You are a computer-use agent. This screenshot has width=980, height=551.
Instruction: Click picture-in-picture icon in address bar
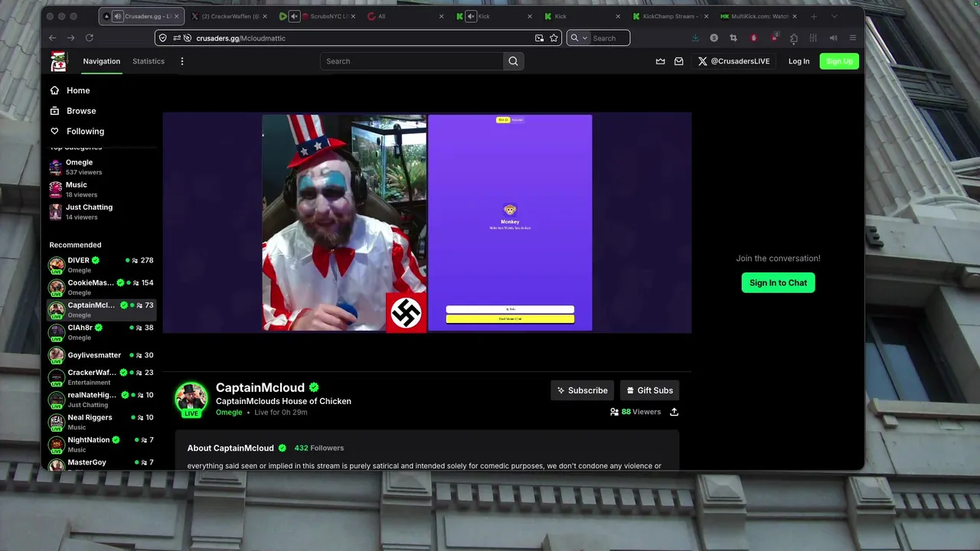539,37
